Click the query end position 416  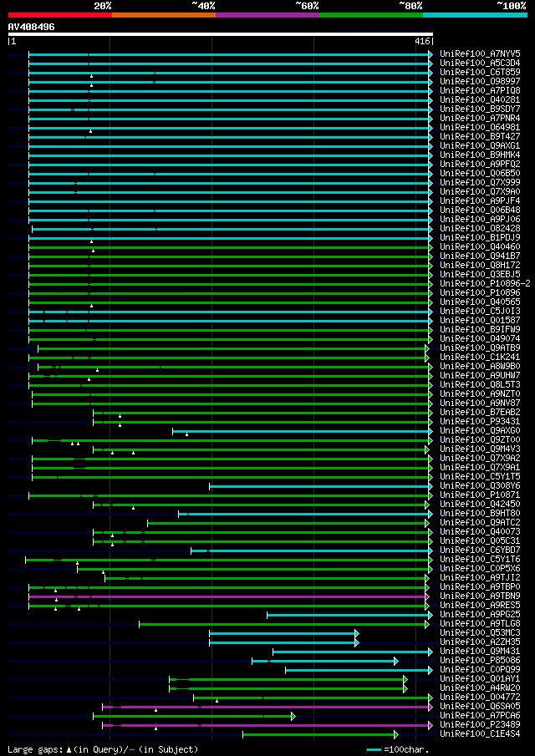pyautogui.click(x=421, y=42)
